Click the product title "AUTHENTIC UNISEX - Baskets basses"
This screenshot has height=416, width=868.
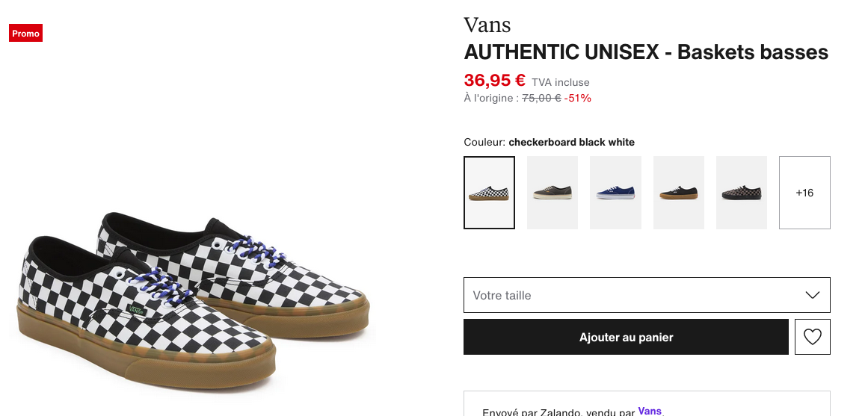(x=646, y=52)
